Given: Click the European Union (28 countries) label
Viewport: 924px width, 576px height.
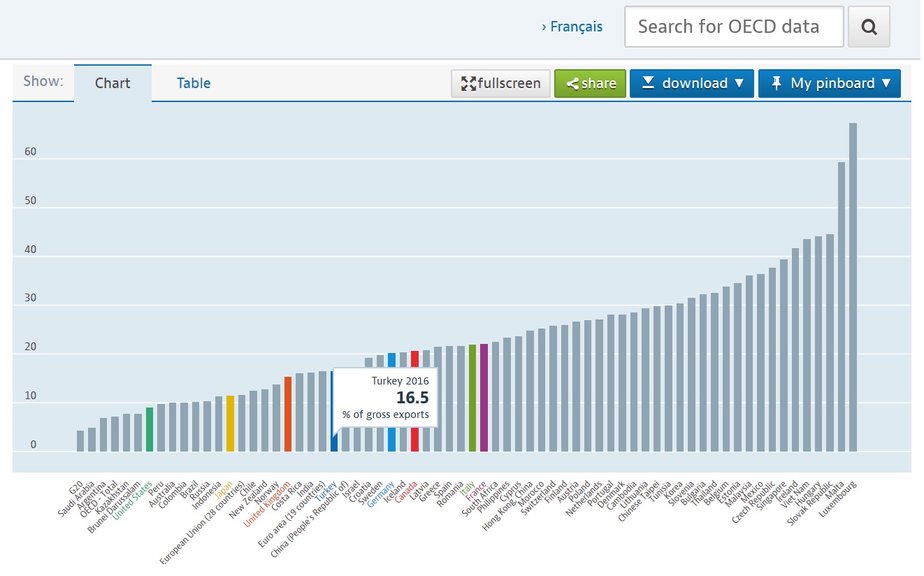Looking at the screenshot, I should (203, 522).
